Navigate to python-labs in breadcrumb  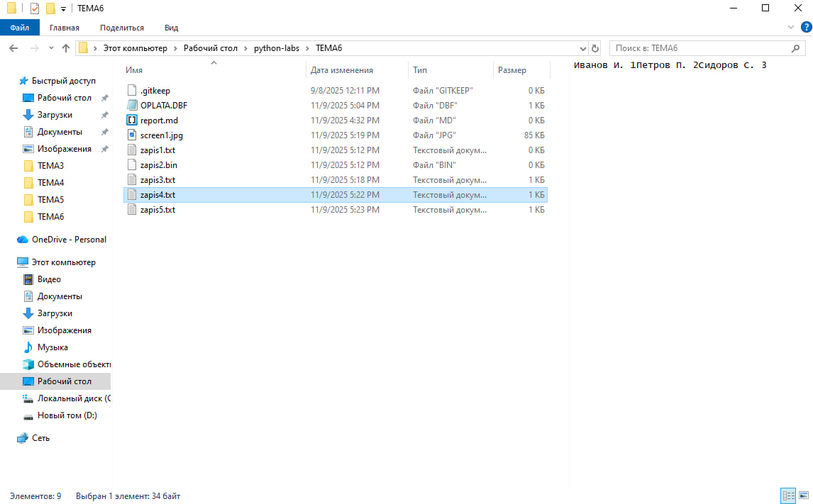point(272,48)
